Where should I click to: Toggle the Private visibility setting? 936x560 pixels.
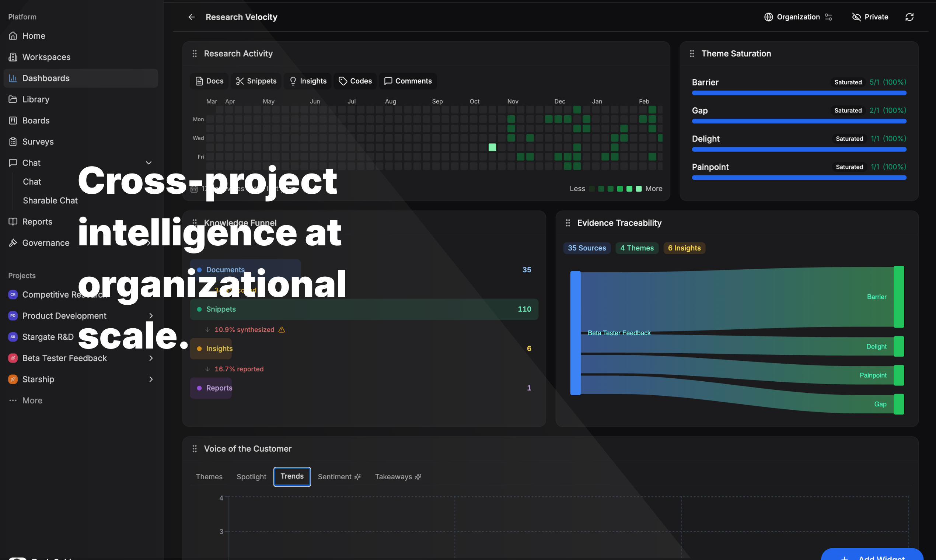click(x=870, y=17)
